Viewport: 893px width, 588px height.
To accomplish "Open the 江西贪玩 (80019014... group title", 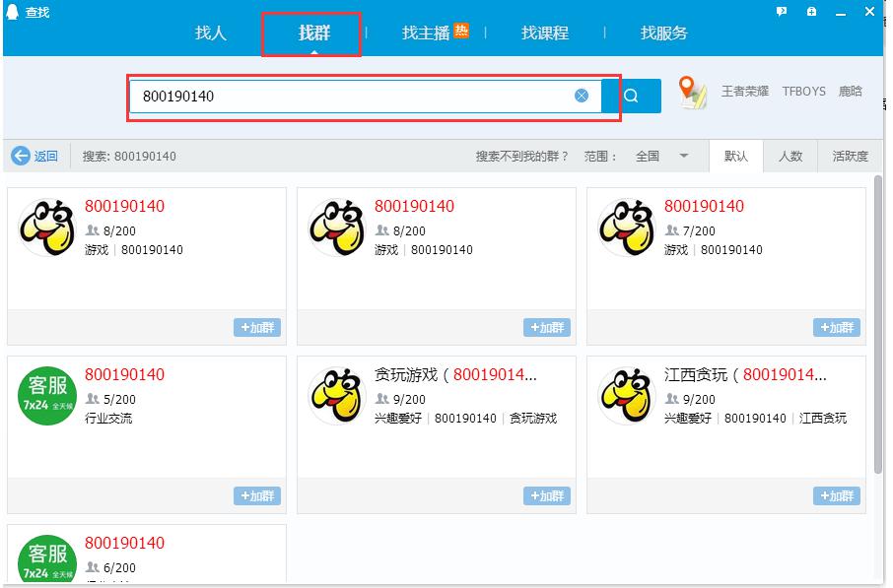I will (x=745, y=374).
